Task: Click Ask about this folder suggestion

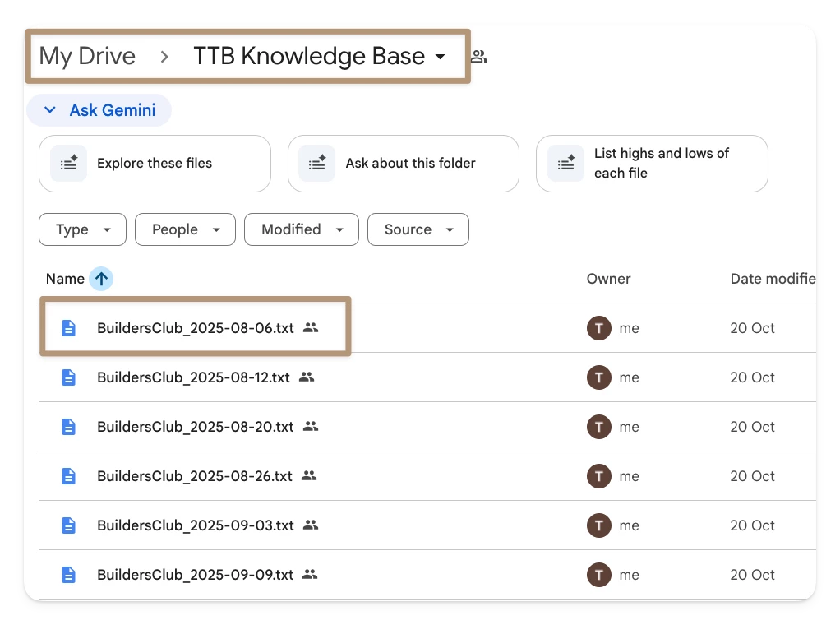Action: (x=404, y=164)
